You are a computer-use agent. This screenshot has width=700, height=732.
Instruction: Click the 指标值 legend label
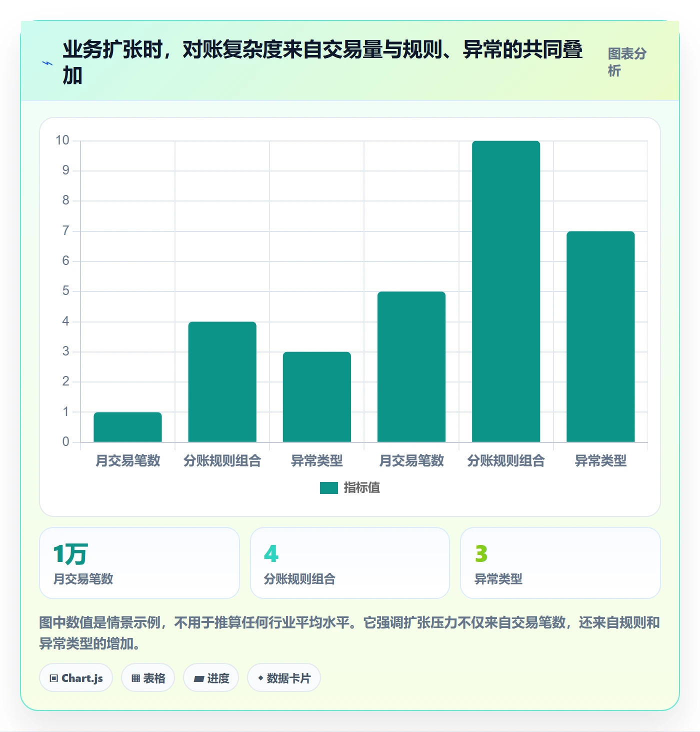(362, 488)
